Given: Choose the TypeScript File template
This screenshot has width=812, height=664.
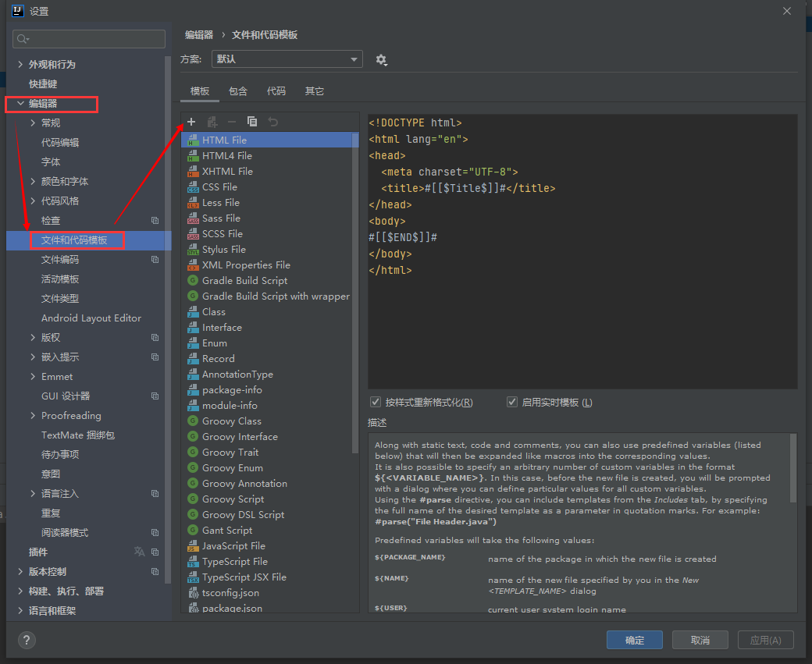Looking at the screenshot, I should (x=234, y=562).
